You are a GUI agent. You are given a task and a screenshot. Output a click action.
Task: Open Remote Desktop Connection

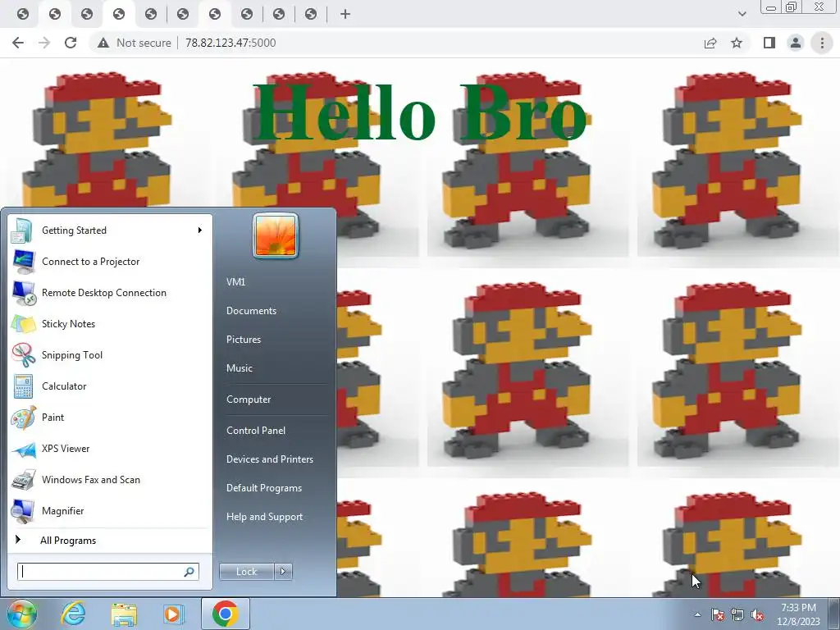[x=110, y=293]
